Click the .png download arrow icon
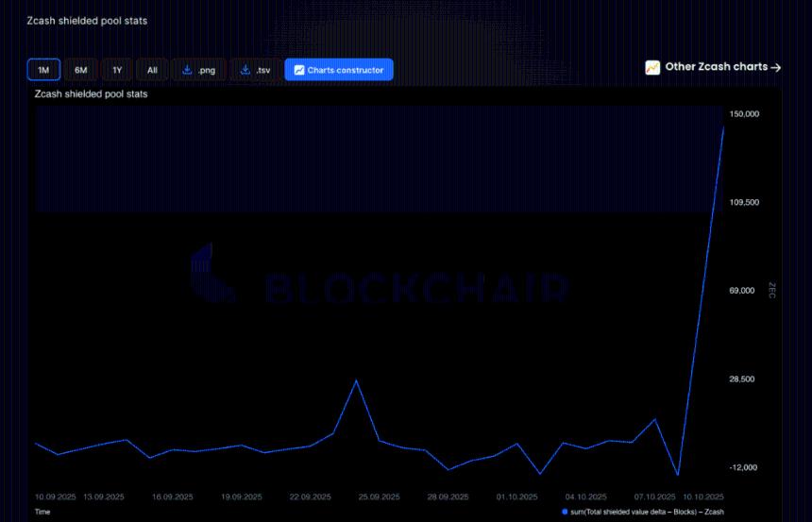Viewport: 812px width, 522px height. point(187,70)
